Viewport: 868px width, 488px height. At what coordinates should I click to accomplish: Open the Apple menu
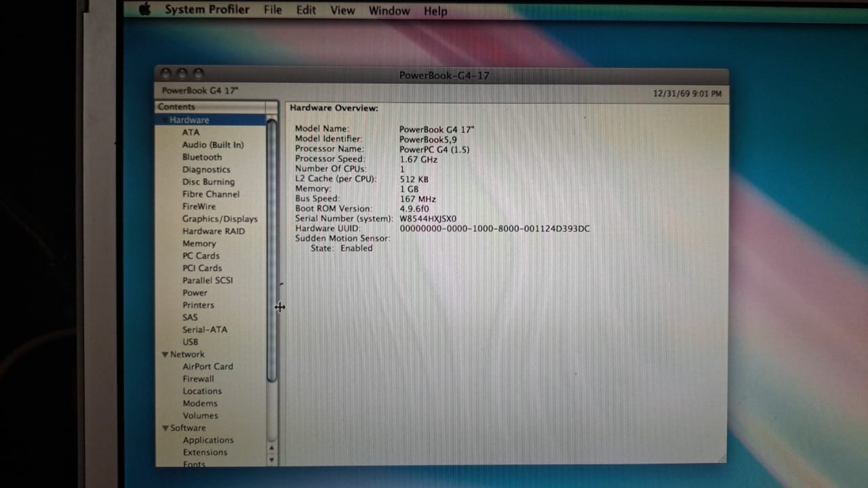pos(144,9)
